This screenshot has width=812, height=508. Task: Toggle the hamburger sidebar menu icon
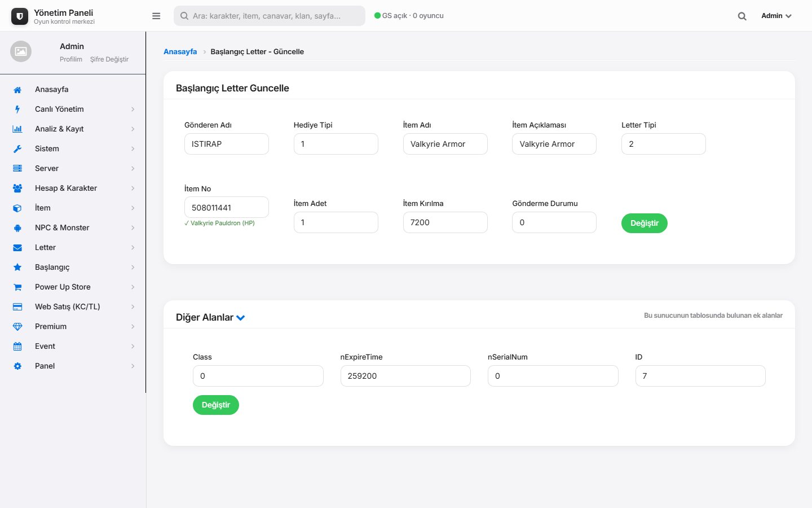coord(156,16)
